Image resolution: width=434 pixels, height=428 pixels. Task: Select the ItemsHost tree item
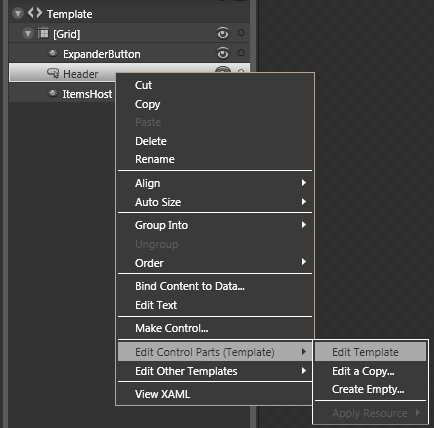point(62,94)
